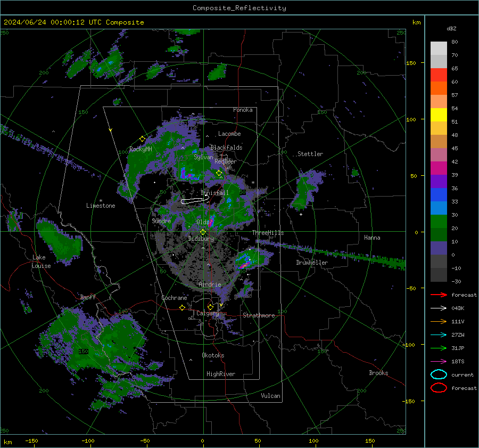This screenshot has height=448, width=479.
Task: Click the Hanna city label
Action: pyautogui.click(x=372, y=238)
